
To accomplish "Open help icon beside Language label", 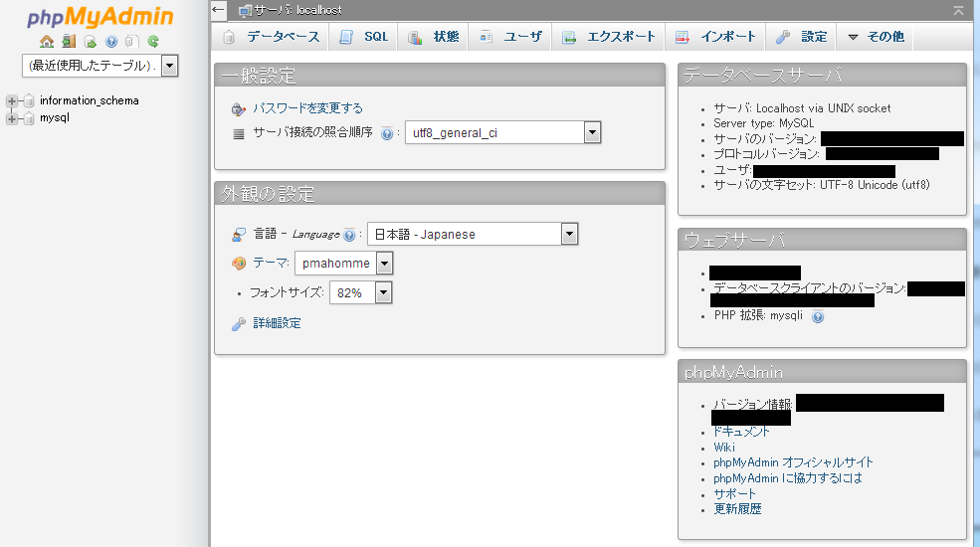I will (349, 236).
